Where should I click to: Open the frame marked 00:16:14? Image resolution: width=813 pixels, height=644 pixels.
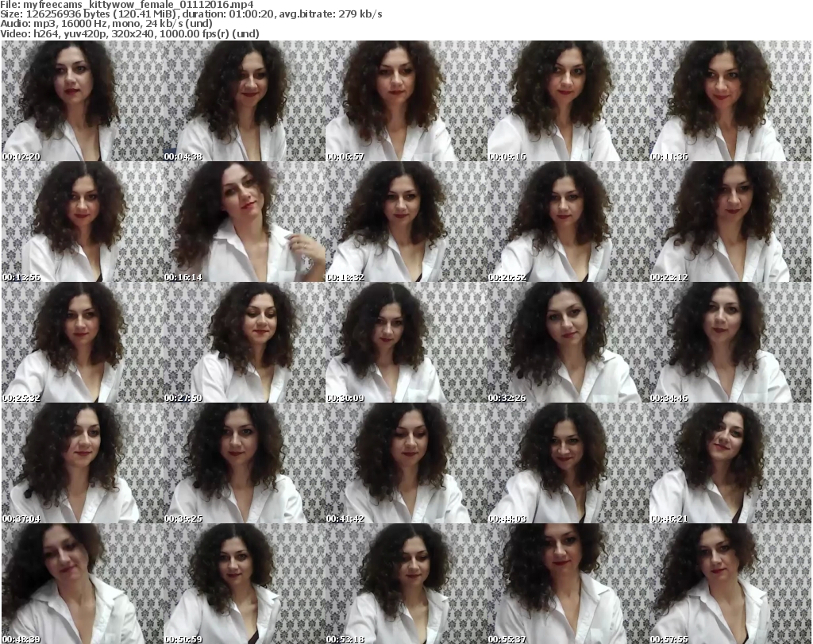pyautogui.click(x=244, y=222)
